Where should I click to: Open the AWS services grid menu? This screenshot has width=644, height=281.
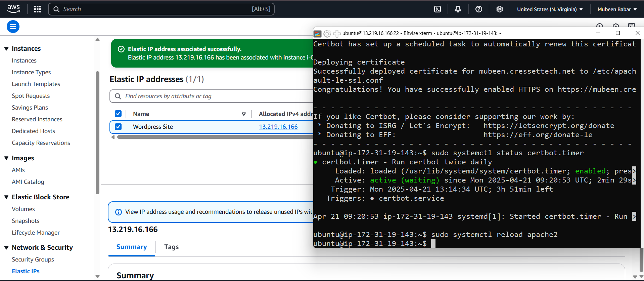coord(38,9)
